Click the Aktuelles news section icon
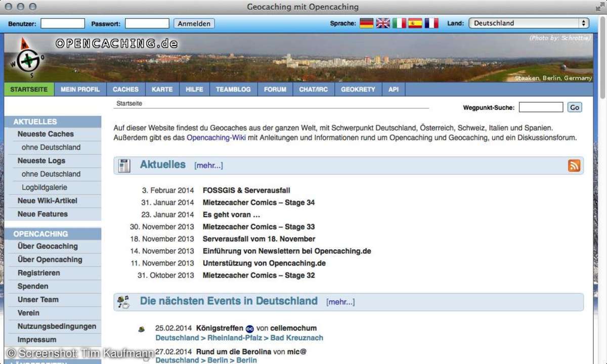Viewport: 607px width, 364px height. 124,165
